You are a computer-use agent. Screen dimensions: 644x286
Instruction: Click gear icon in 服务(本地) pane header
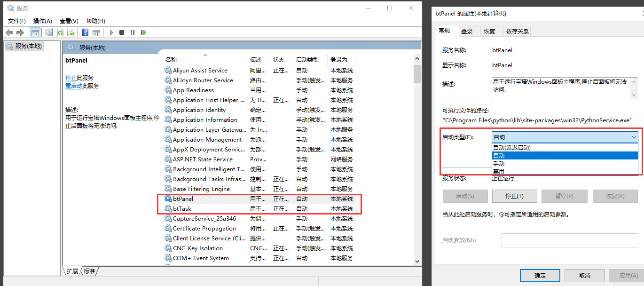pos(72,48)
